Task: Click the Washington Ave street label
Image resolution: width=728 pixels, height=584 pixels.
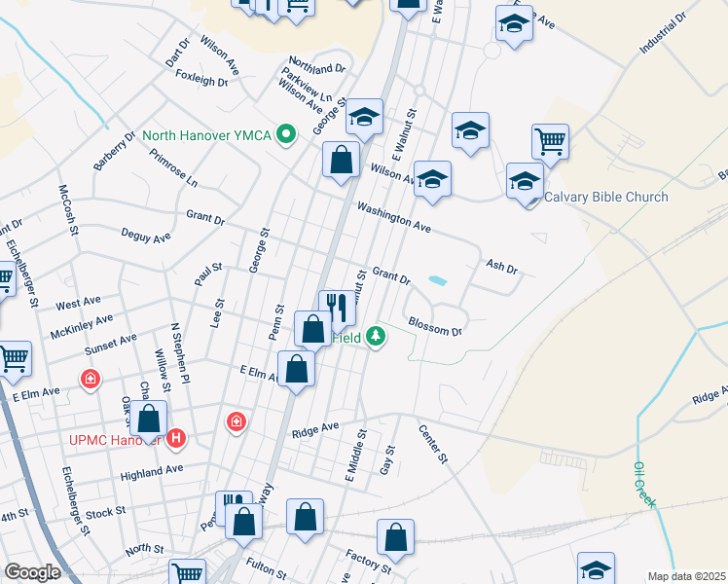Action: tap(394, 217)
